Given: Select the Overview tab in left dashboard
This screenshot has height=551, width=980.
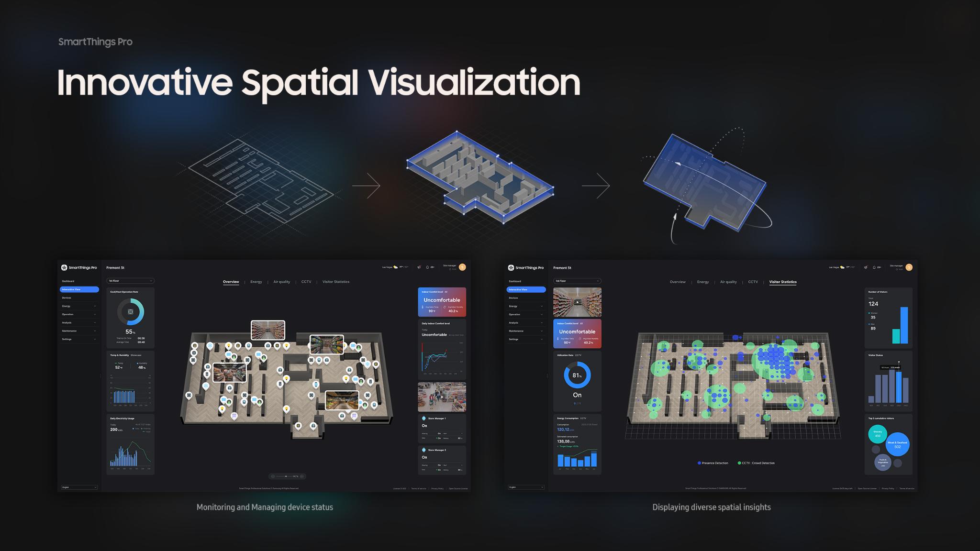Looking at the screenshot, I should coord(231,282).
